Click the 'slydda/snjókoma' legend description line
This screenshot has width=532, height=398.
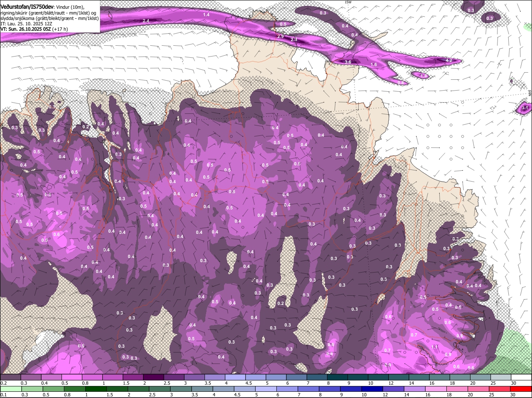(x=49, y=18)
